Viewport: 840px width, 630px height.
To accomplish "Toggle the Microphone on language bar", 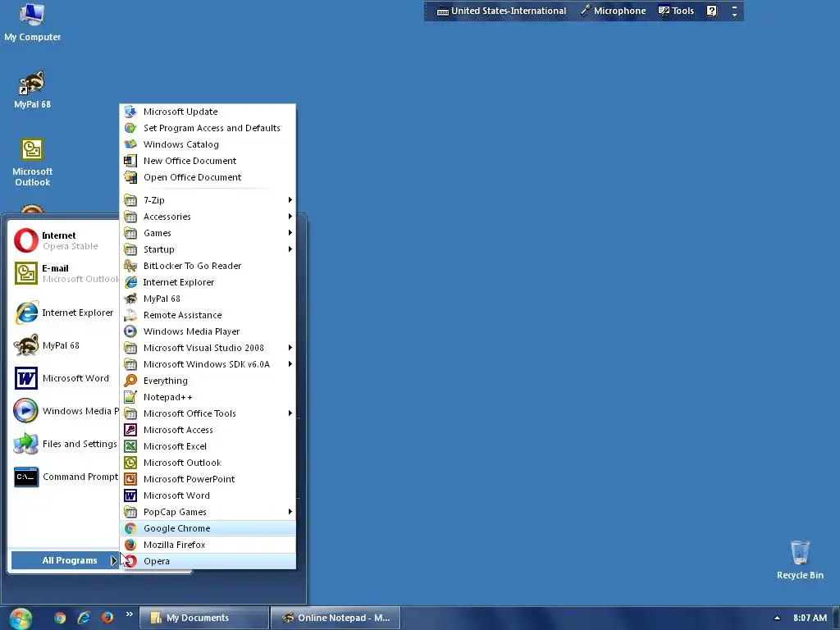I will [x=614, y=11].
